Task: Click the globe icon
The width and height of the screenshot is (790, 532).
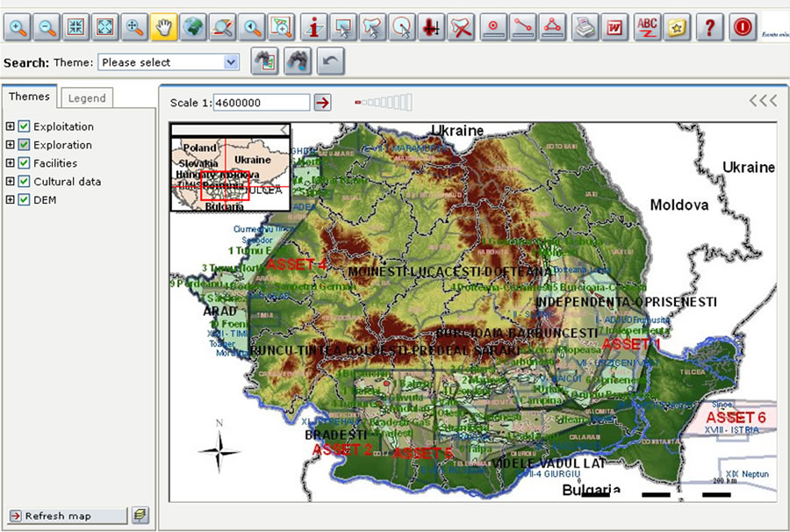Action: coord(193,26)
